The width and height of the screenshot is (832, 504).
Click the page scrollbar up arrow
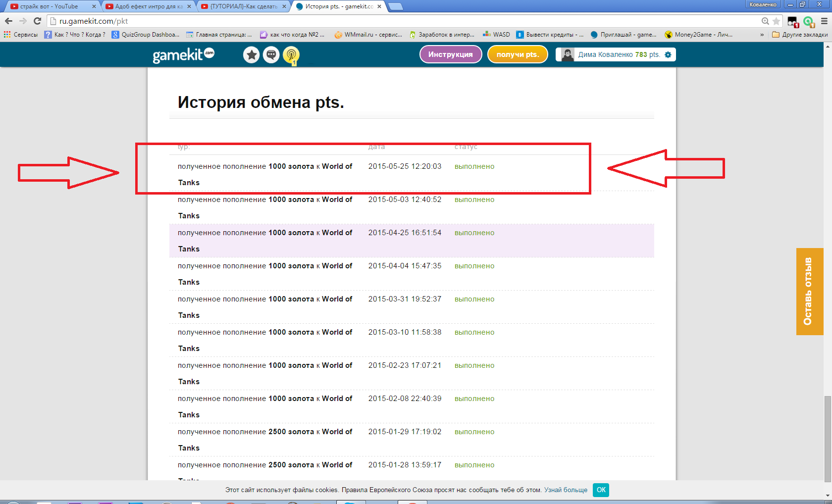click(828, 46)
